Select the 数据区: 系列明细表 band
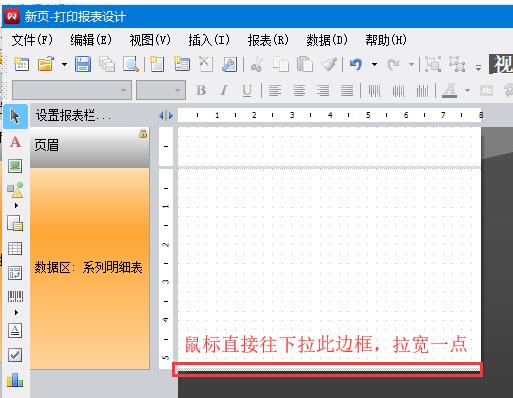This screenshot has width=513, height=398. pyautogui.click(x=89, y=268)
